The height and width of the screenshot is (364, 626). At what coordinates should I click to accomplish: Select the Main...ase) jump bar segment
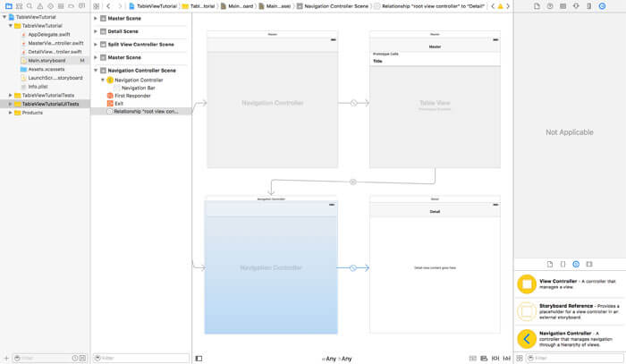pyautogui.click(x=275, y=6)
